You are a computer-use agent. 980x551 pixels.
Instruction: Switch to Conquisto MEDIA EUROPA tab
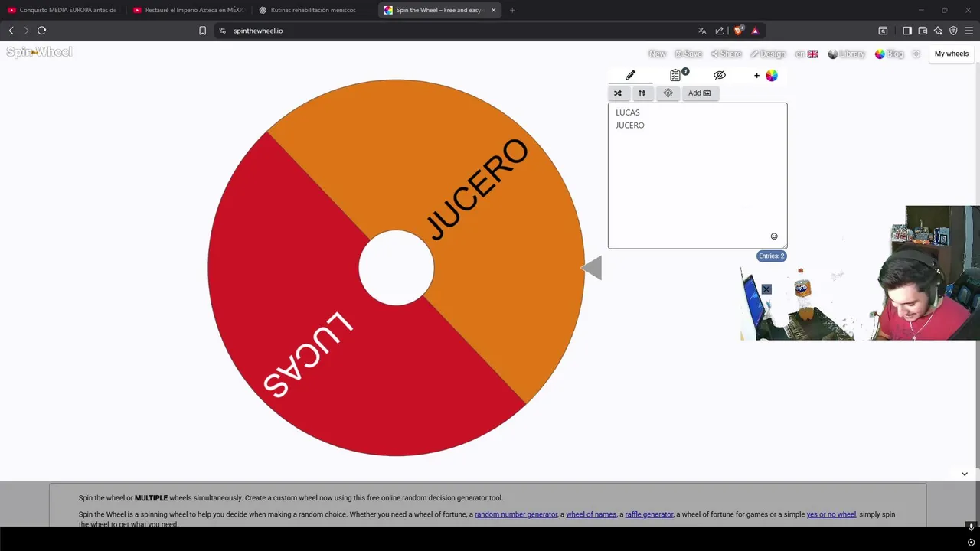click(x=63, y=10)
